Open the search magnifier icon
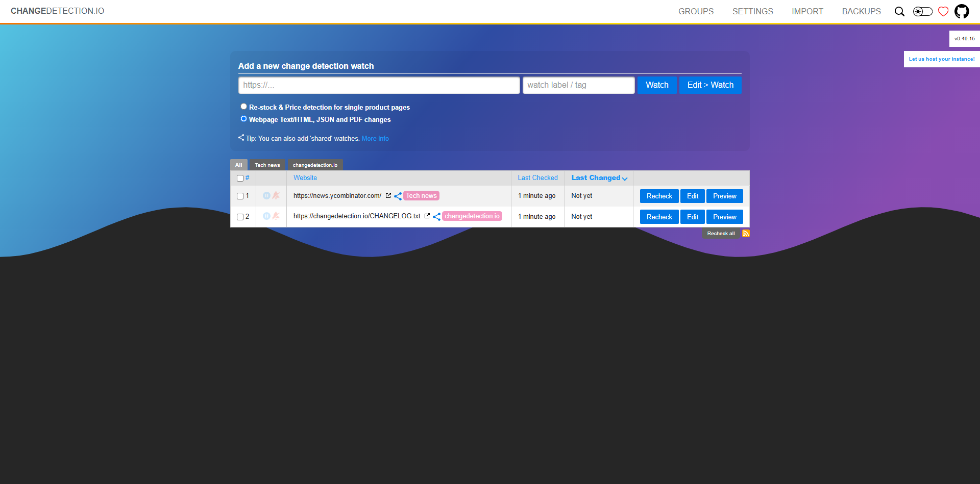980x484 pixels. pos(899,11)
